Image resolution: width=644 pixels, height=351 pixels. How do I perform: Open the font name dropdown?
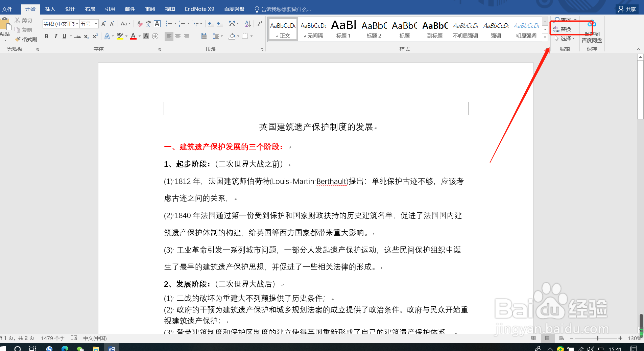77,24
